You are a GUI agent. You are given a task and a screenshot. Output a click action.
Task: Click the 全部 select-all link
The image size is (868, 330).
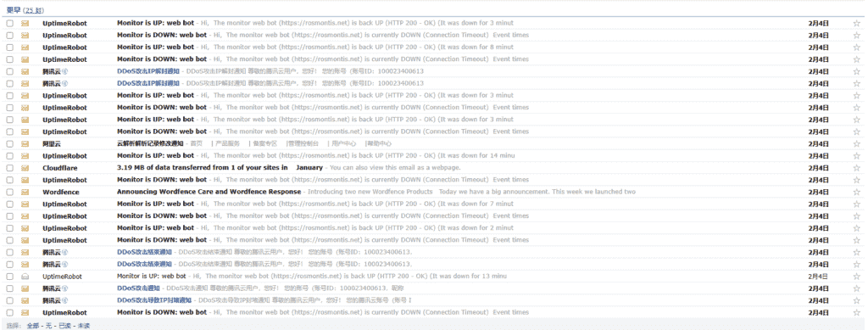pos(33,326)
